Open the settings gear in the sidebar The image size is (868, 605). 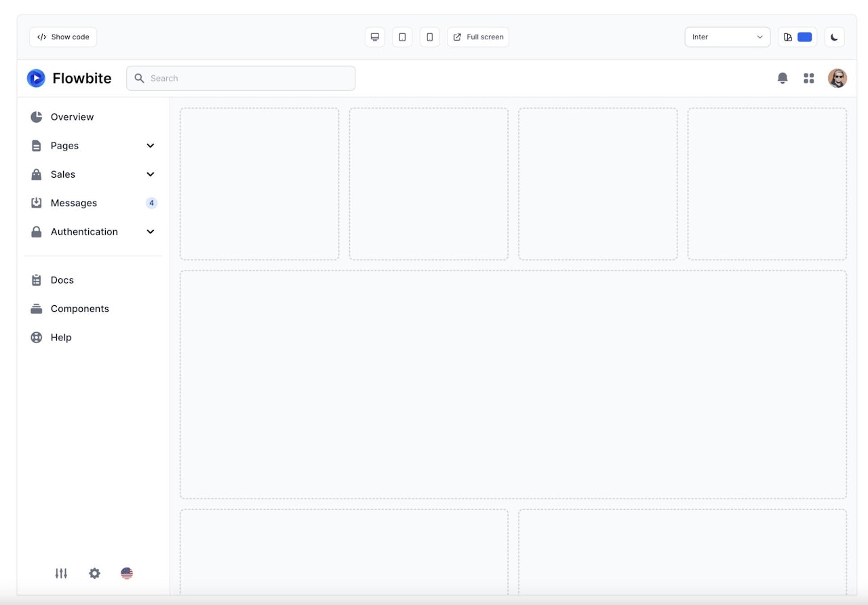pyautogui.click(x=94, y=573)
